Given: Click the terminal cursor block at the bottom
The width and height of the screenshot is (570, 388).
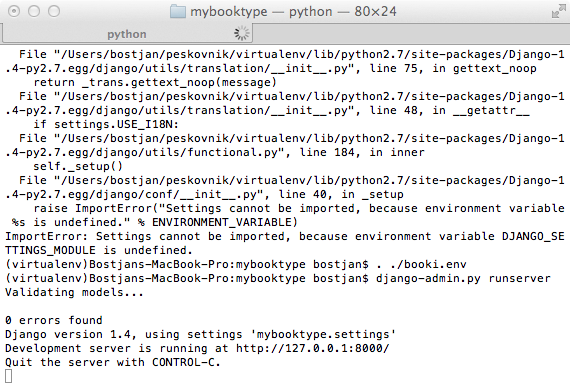Looking at the screenshot, I should 8,376.
